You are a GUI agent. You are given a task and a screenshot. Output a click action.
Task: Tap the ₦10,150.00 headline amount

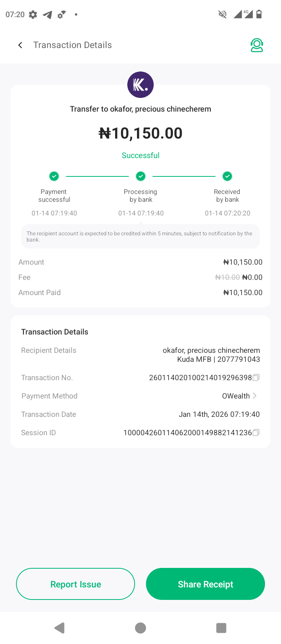140,133
